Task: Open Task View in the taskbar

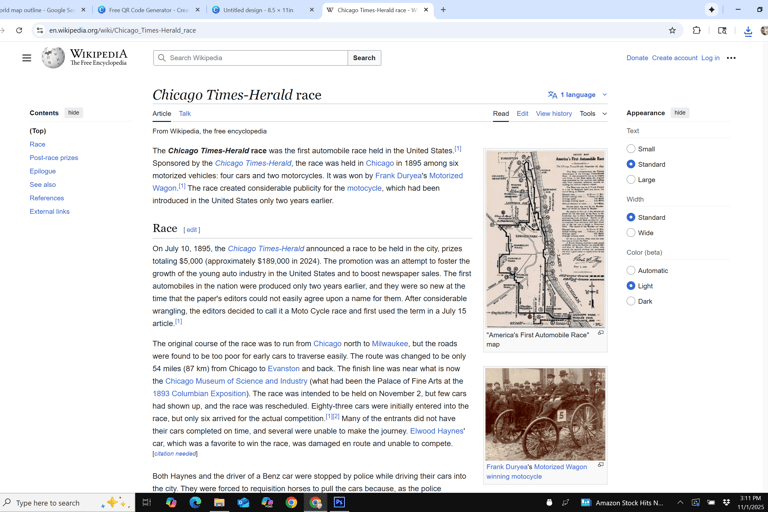Action: click(x=146, y=503)
